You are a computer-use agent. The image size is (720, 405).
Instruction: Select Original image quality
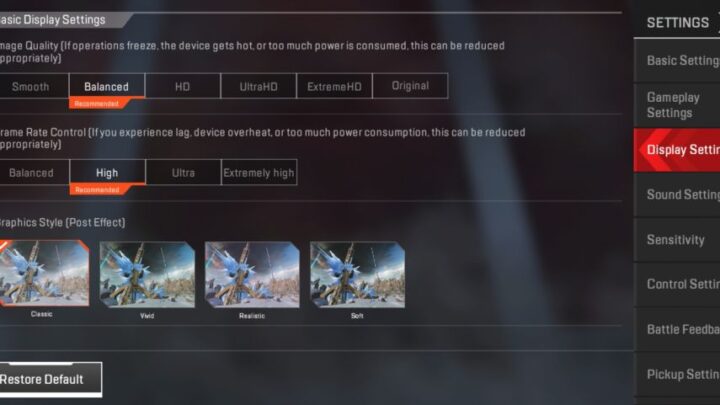411,86
